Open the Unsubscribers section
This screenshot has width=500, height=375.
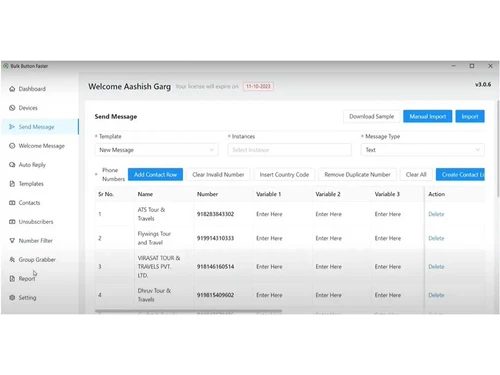(x=36, y=222)
